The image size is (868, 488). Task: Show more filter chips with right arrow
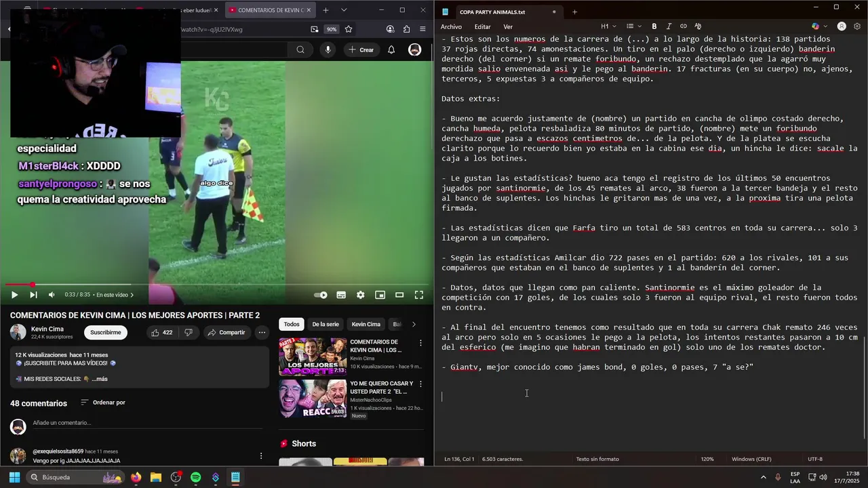pyautogui.click(x=414, y=324)
